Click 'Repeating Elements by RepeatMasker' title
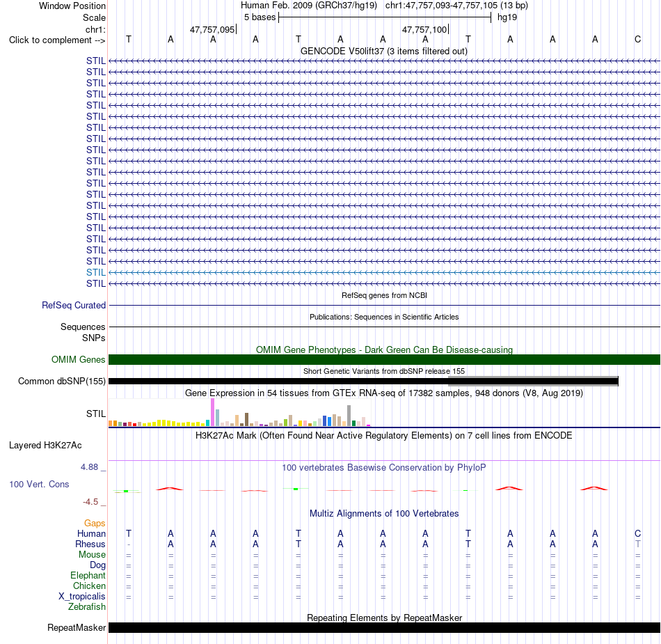Image resolution: width=661 pixels, height=644 pixels. pyautogui.click(x=384, y=618)
